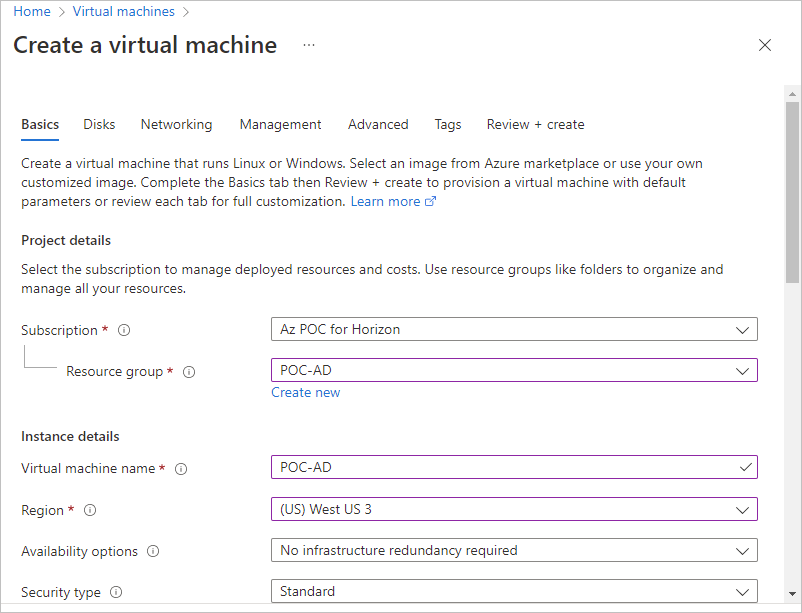The image size is (802, 613).
Task: Click the Project details heading
Action: tap(66, 240)
